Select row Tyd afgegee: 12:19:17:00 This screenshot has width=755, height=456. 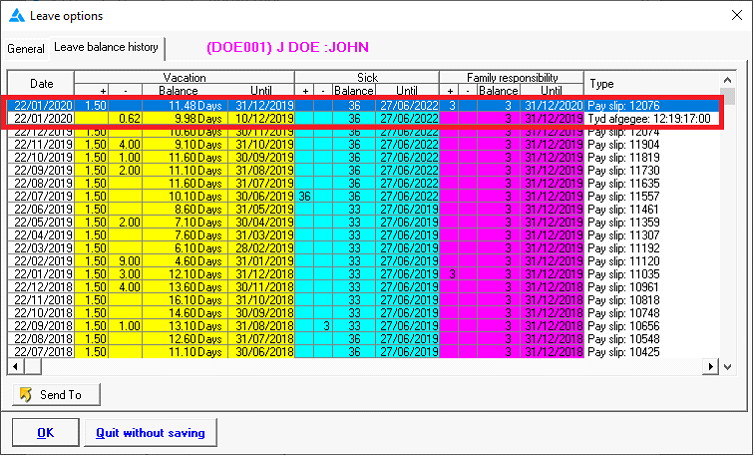[364, 118]
